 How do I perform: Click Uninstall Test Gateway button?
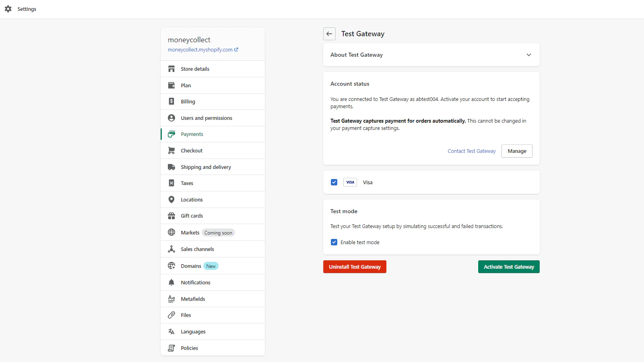tap(355, 267)
